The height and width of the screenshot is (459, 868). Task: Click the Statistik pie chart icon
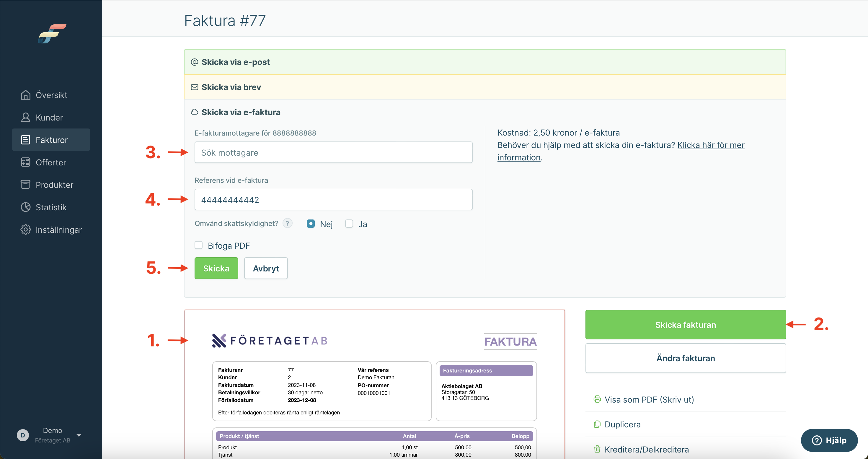(x=26, y=207)
